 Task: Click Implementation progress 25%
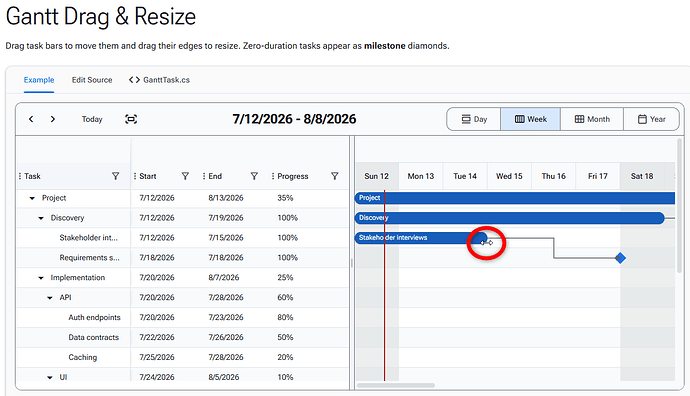pos(285,278)
